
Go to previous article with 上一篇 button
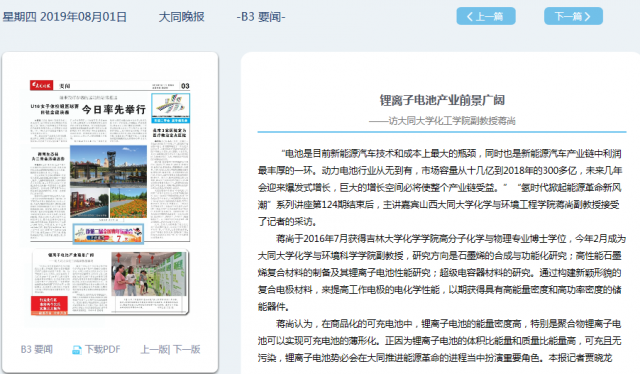486,16
